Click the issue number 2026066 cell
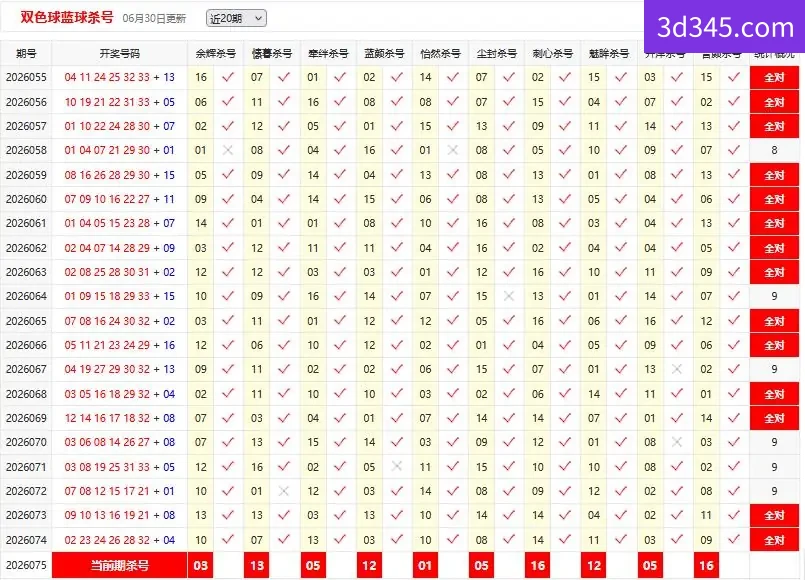 (x=26, y=345)
